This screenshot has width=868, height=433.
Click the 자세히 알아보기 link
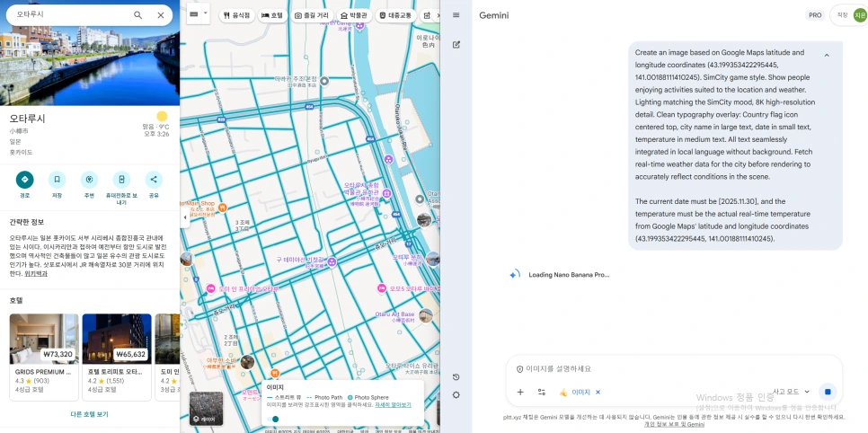tap(393, 405)
